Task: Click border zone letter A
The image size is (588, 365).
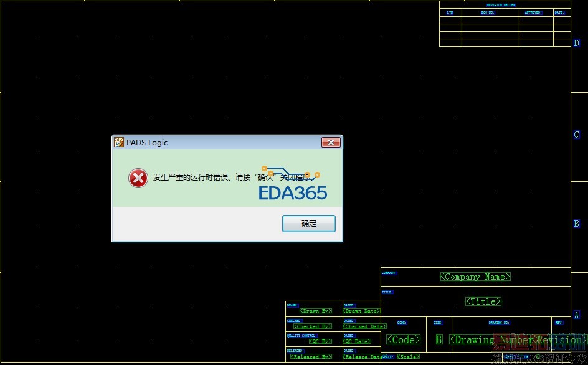Action: (576, 315)
